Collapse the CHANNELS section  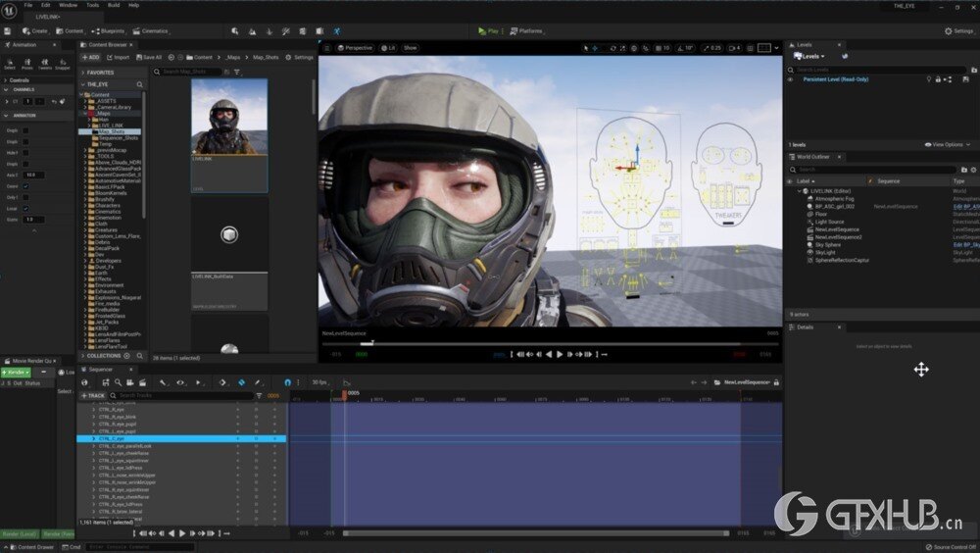point(6,89)
